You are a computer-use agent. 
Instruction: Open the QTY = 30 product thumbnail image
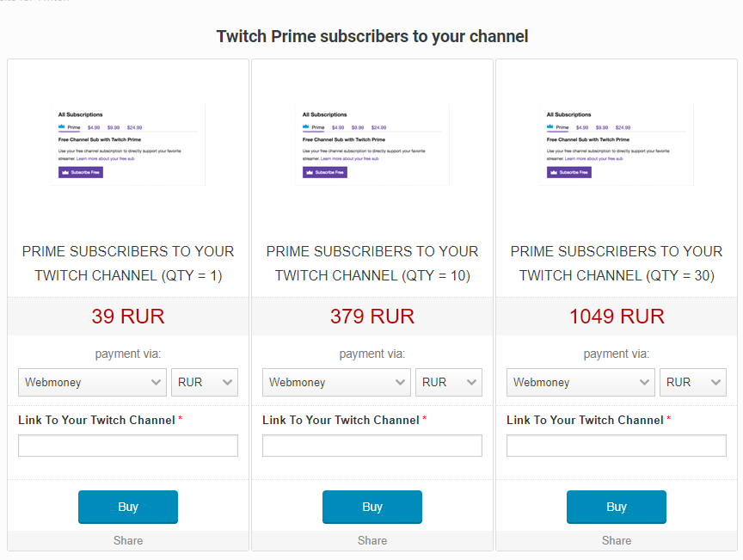coord(617,145)
